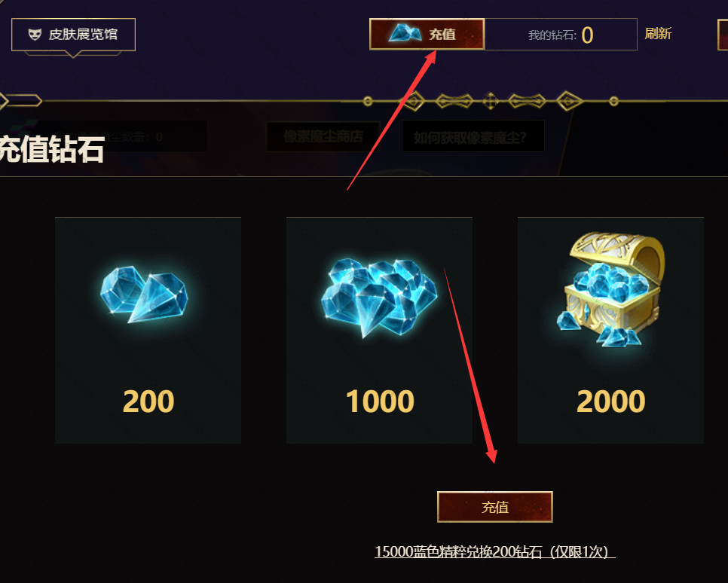Refresh balance with the 刷新 link
The height and width of the screenshot is (583, 728).
click(658, 33)
